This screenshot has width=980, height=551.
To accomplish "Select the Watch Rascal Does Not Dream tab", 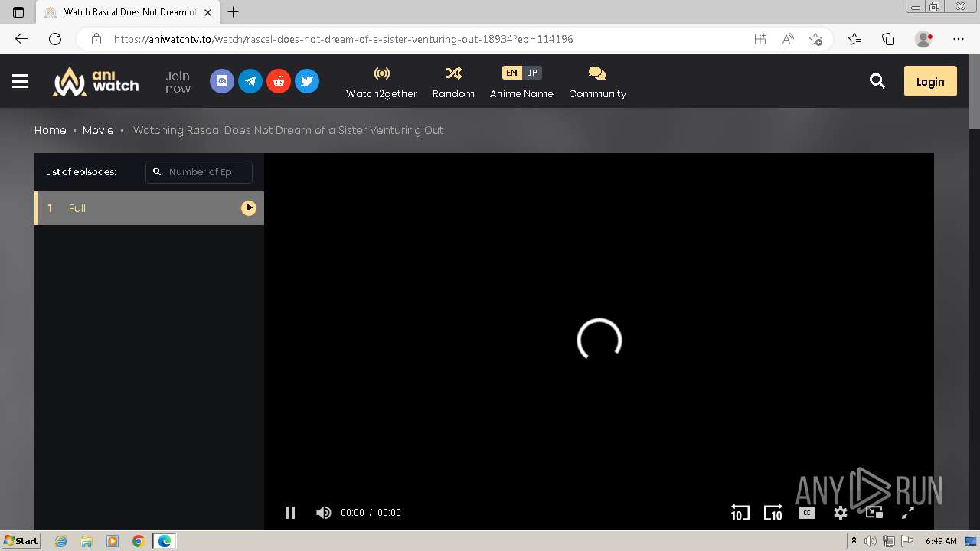I will (128, 12).
